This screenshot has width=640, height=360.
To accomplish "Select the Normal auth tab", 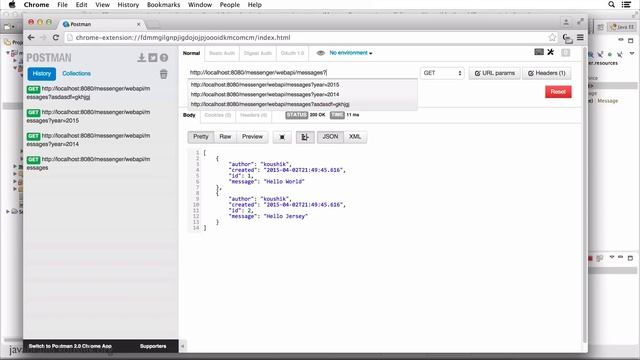I will pyautogui.click(x=191, y=53).
